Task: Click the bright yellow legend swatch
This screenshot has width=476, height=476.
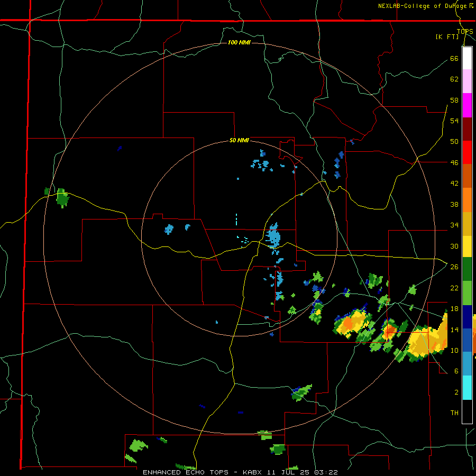Action: pos(467,246)
